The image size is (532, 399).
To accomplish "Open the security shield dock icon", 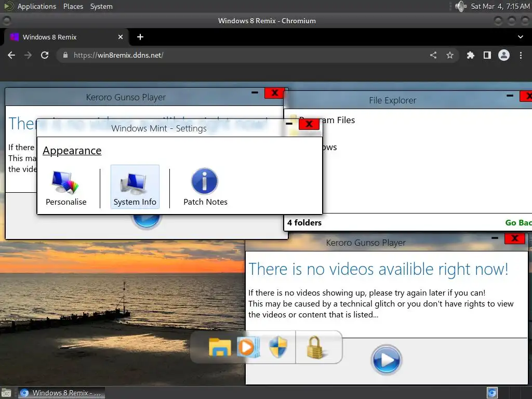I will tap(278, 347).
